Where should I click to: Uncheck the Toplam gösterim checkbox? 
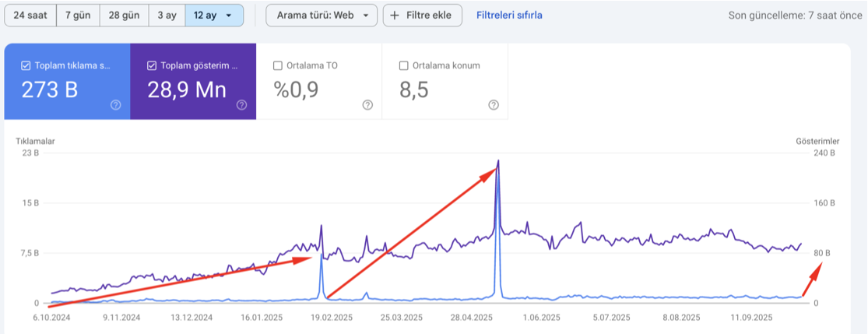[152, 65]
